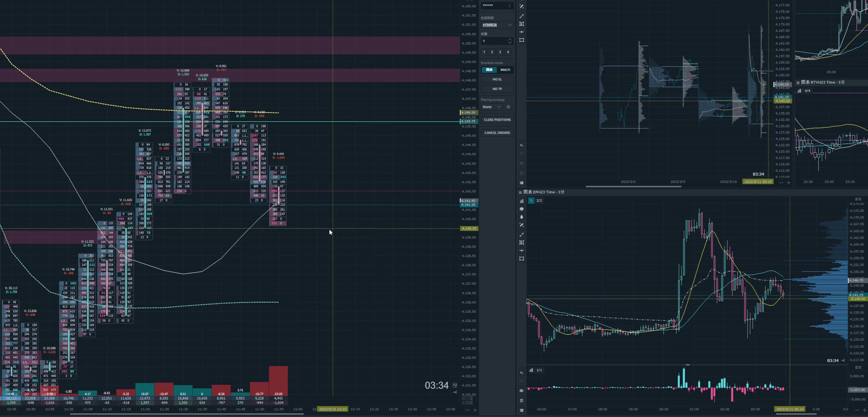Click the alert bell icon

[522, 217]
